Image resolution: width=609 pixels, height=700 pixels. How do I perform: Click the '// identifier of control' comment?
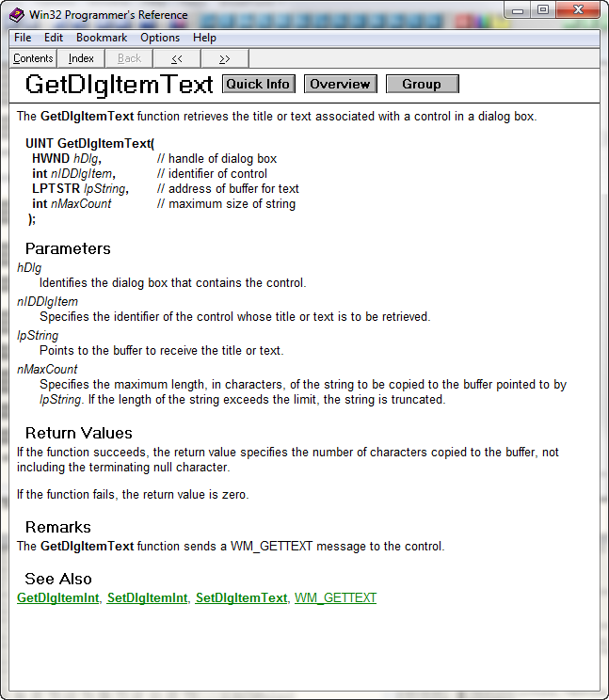click(x=212, y=174)
